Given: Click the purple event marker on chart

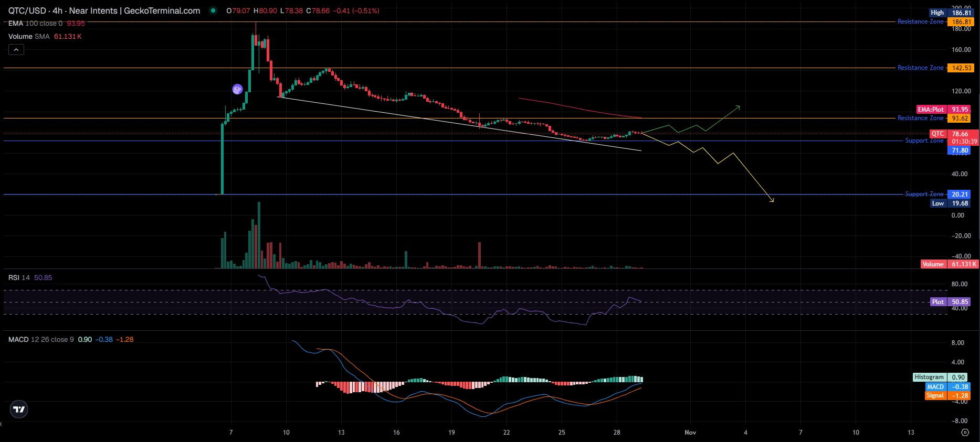Looking at the screenshot, I should click(x=237, y=89).
